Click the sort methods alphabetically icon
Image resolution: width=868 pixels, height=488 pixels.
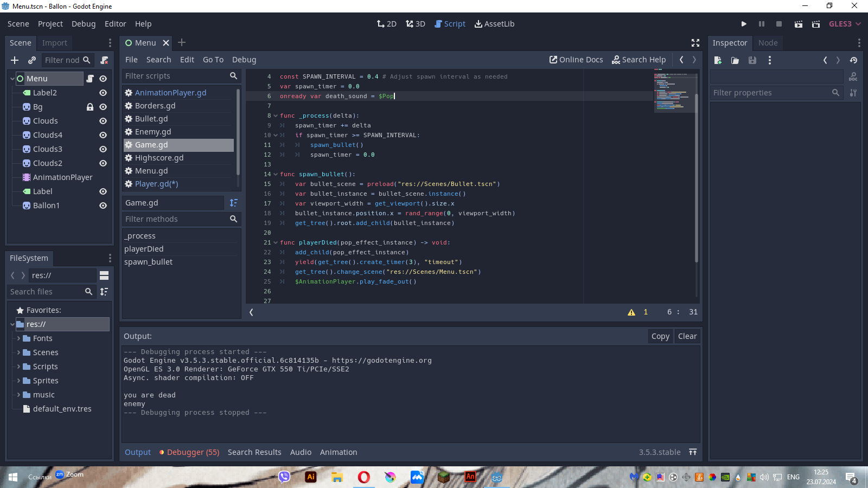[x=233, y=203]
